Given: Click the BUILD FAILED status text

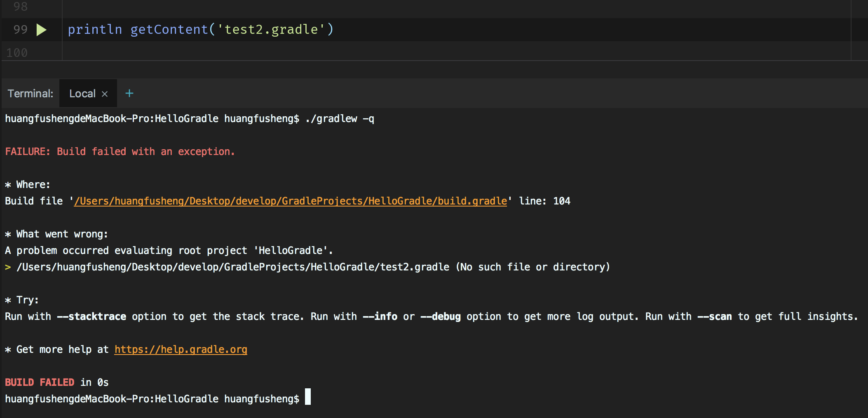Looking at the screenshot, I should pos(40,383).
